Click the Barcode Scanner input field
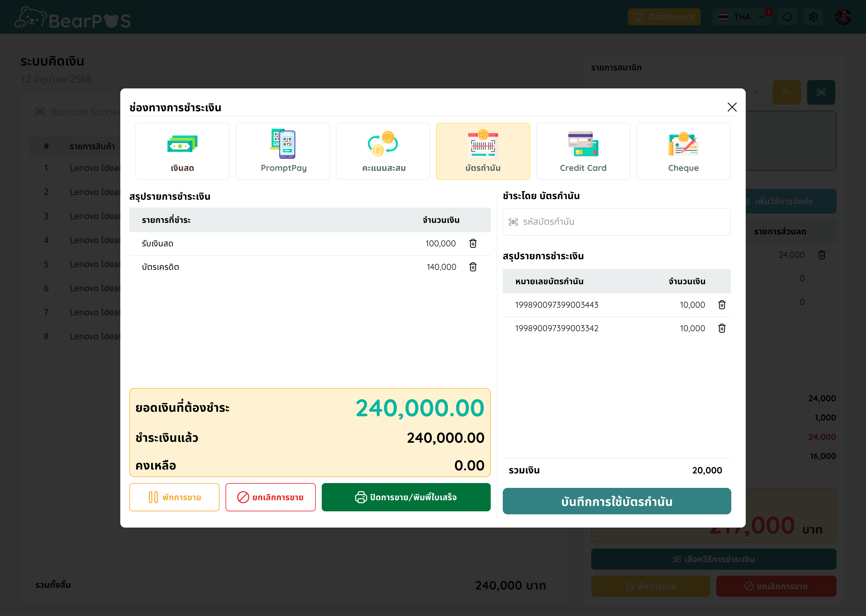The height and width of the screenshot is (616, 866). [x=76, y=112]
